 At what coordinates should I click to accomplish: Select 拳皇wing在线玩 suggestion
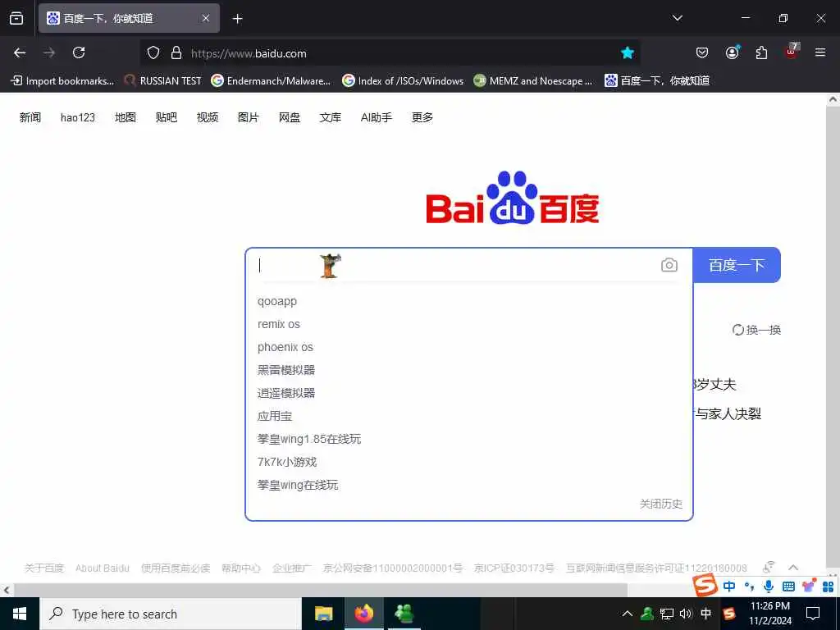click(x=298, y=486)
